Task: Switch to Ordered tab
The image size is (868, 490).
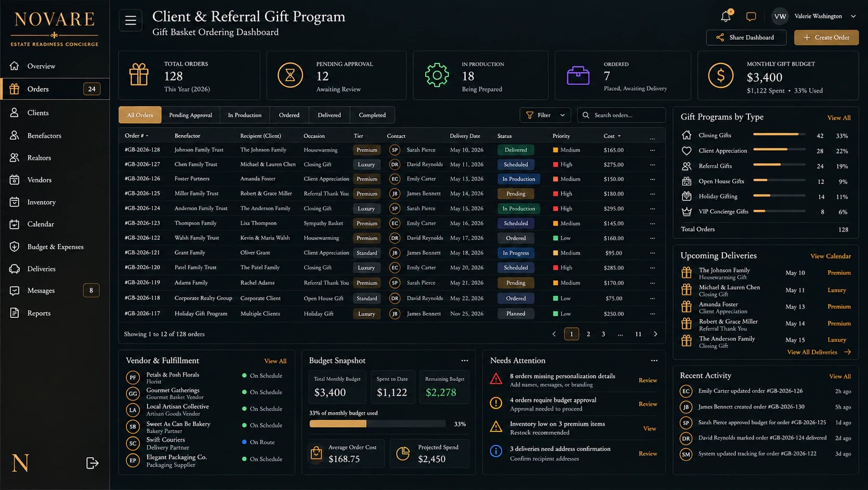Action: [289, 115]
